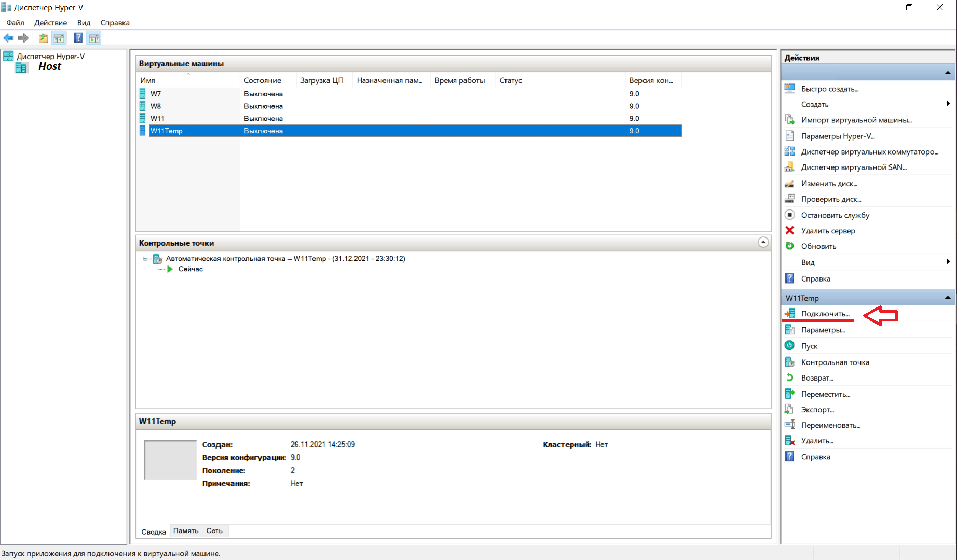Screen dimensions: 957x560
Task: Open the Файл menu
Action: pyautogui.click(x=16, y=23)
